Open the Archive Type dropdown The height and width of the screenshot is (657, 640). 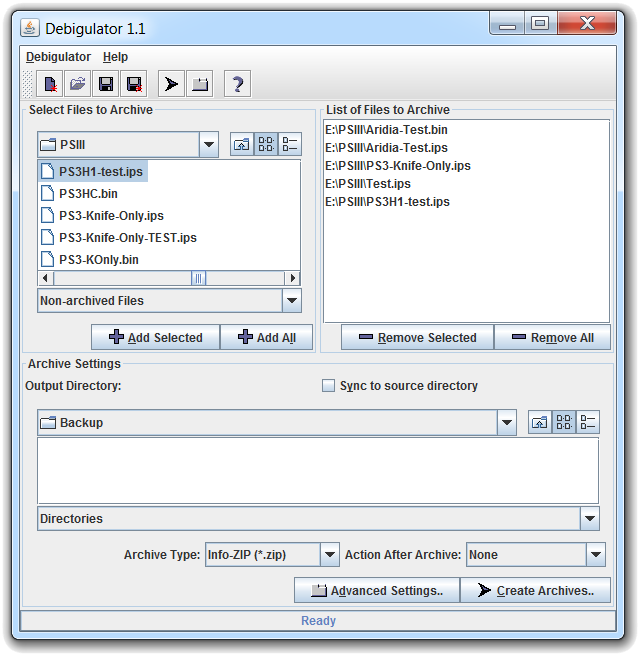329,555
